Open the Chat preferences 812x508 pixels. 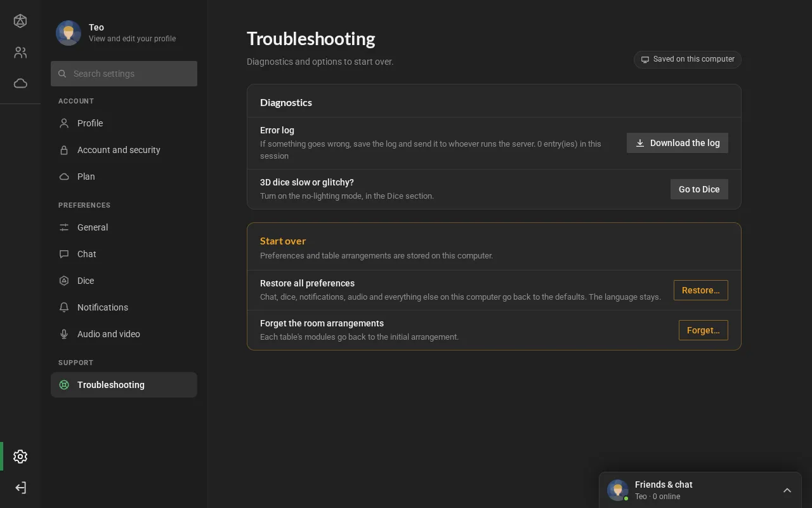tap(124, 254)
